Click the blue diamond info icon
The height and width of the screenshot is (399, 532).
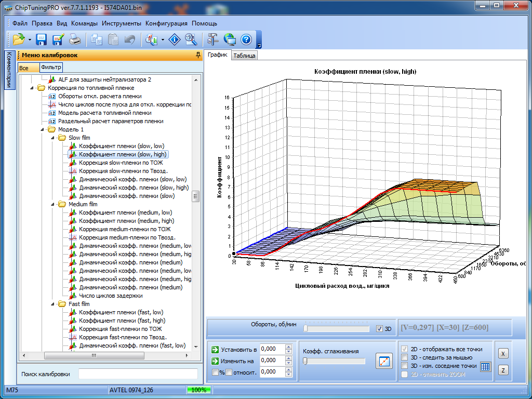pyautogui.click(x=176, y=39)
